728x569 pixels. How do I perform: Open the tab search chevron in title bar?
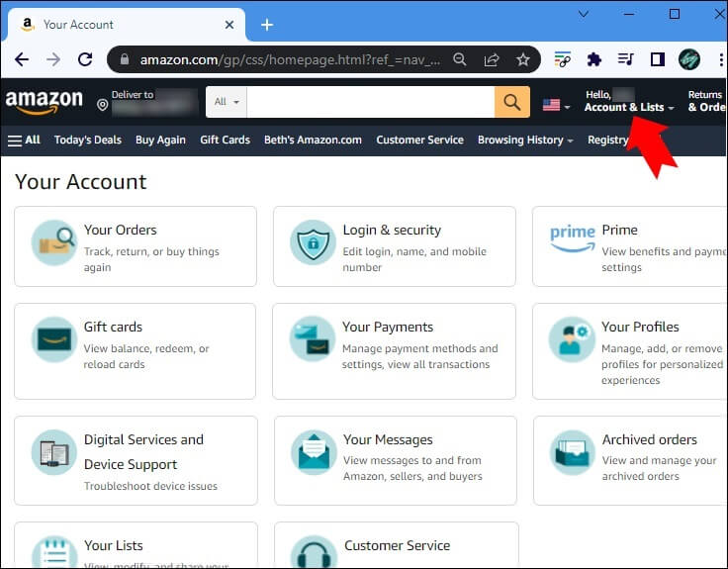(x=584, y=14)
